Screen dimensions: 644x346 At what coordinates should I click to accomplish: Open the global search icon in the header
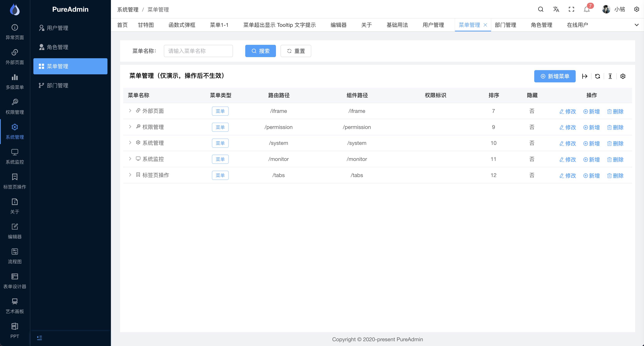[x=541, y=9]
